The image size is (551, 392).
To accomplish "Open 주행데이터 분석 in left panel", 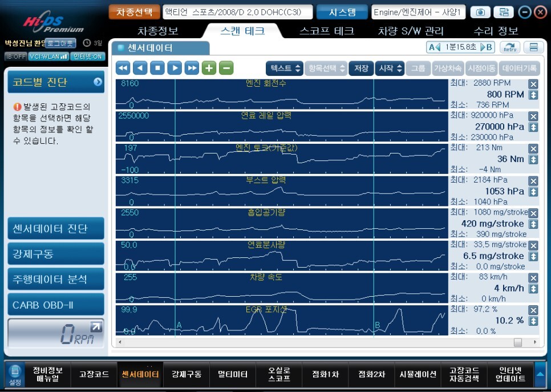I will tap(56, 279).
